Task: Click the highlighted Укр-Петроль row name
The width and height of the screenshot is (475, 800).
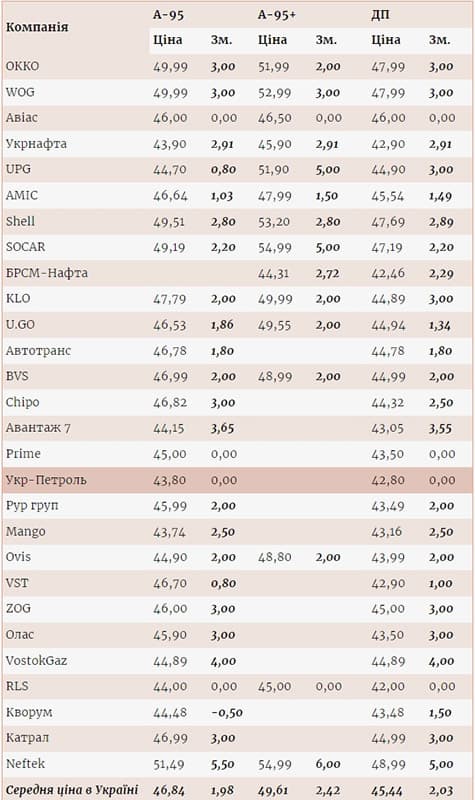Action: pyautogui.click(x=46, y=480)
